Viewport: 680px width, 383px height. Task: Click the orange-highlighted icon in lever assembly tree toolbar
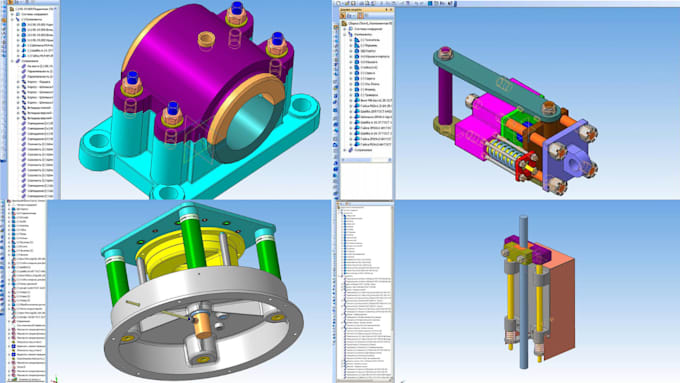coord(360,15)
